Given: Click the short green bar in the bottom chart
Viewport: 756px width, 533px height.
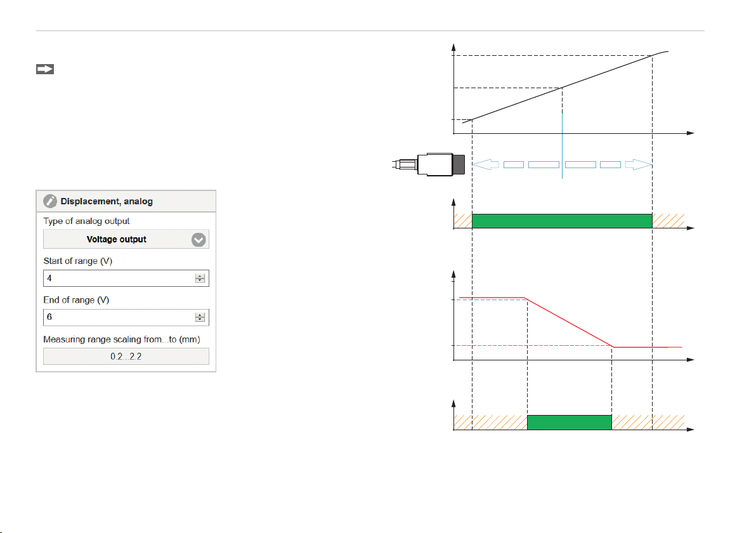Looking at the screenshot, I should point(570,422).
